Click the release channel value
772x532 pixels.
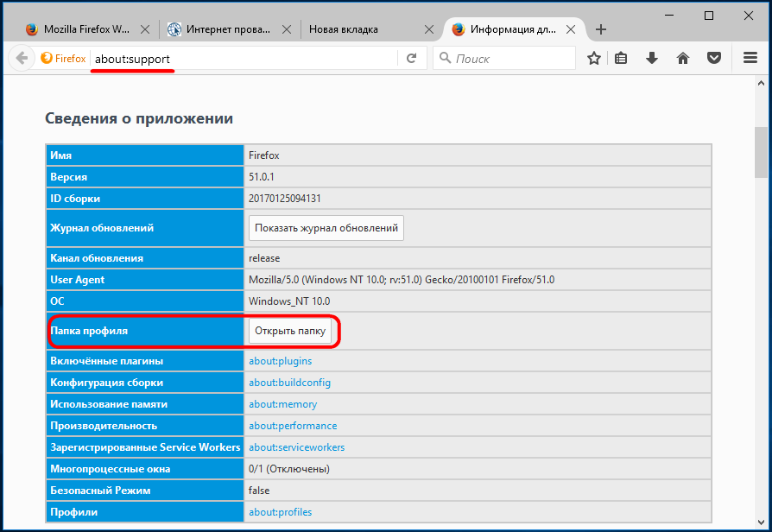pyautogui.click(x=264, y=258)
